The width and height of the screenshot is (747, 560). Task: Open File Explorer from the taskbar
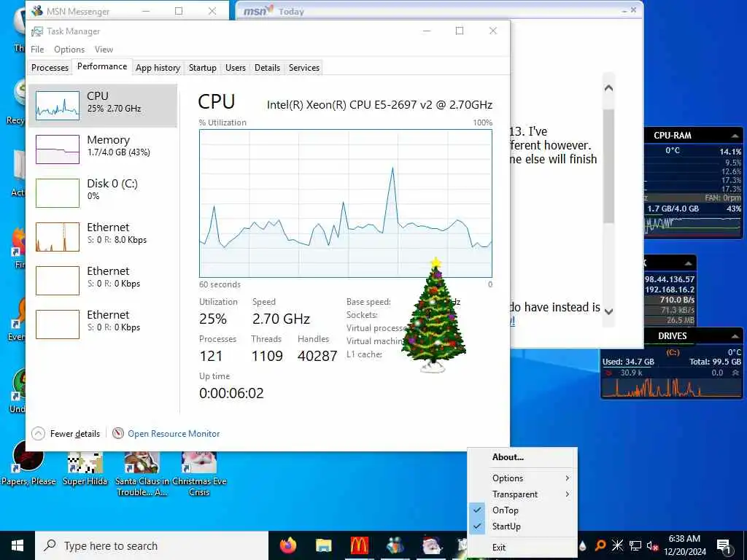pos(323,545)
